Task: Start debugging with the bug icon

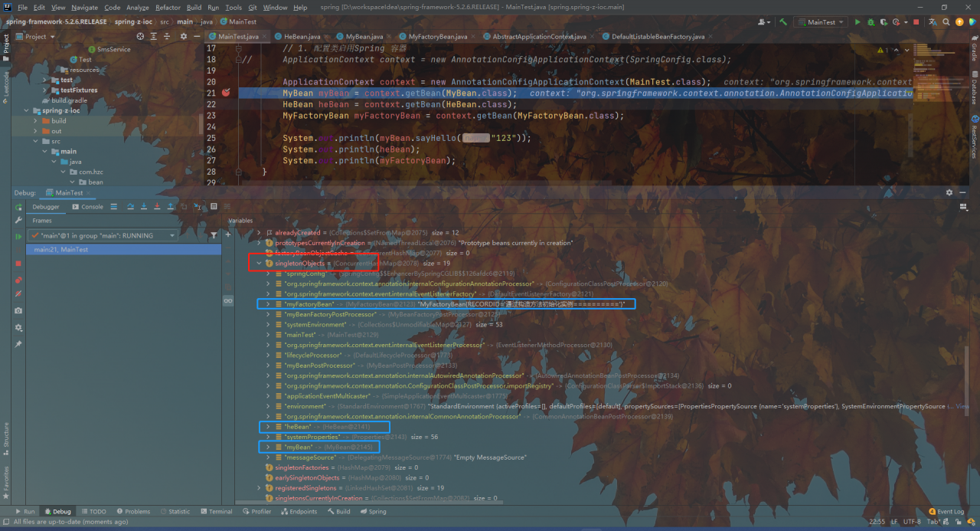Action: (x=871, y=22)
